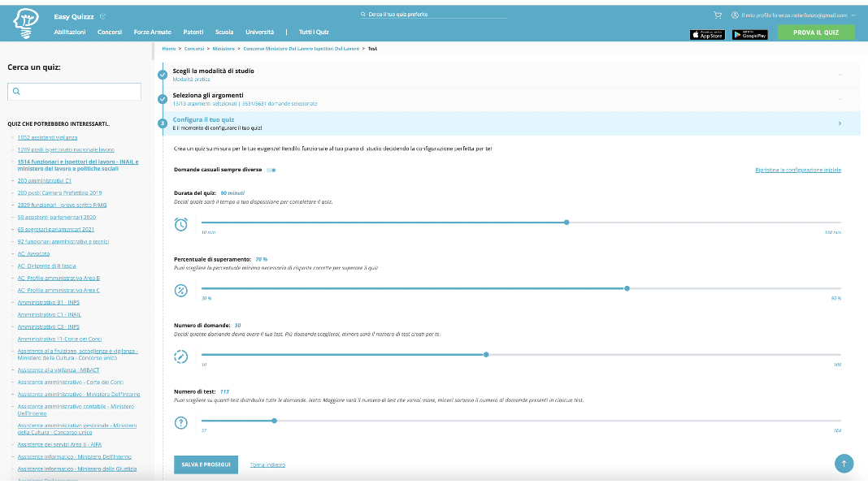This screenshot has width=868, height=484.
Task: Click the App Store download badge
Action: 706,34
